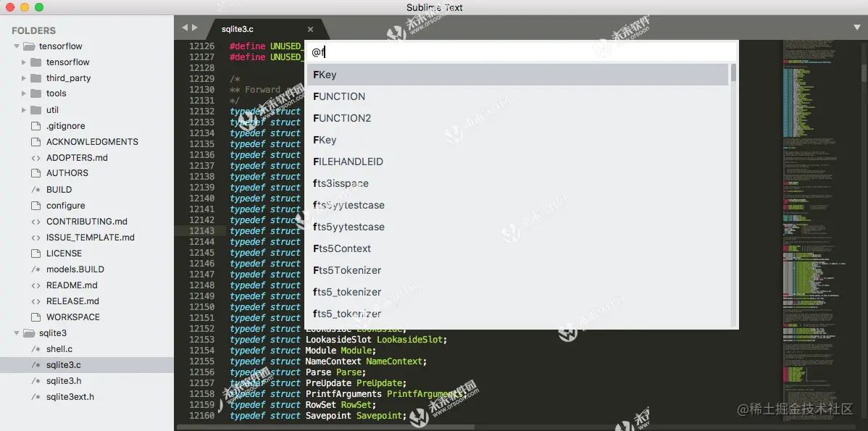Choose the FILEHANDLEID symbol result
This screenshot has height=431, width=868.
point(517,162)
